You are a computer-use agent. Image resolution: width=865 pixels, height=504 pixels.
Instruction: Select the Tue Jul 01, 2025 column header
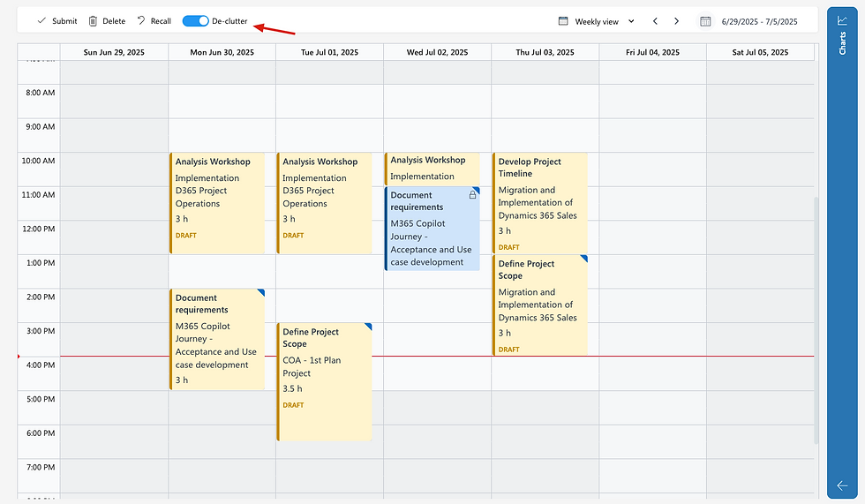pyautogui.click(x=329, y=52)
